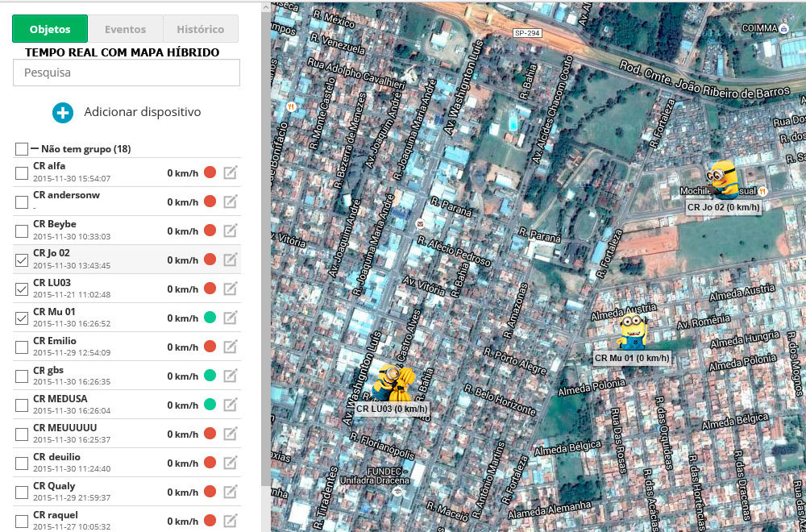Uncheck the CR LU03 checkbox

[22, 289]
